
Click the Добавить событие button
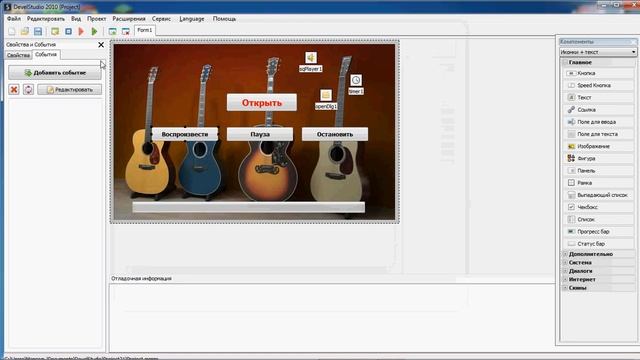pyautogui.click(x=55, y=73)
